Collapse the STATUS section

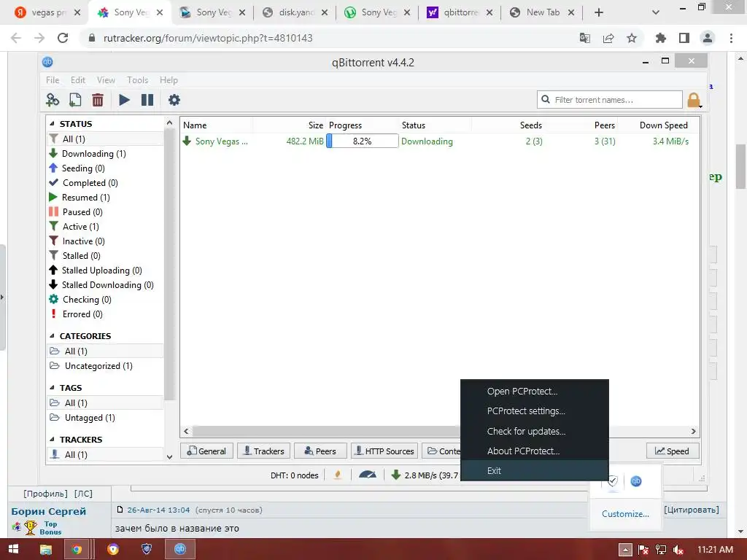[x=53, y=124]
